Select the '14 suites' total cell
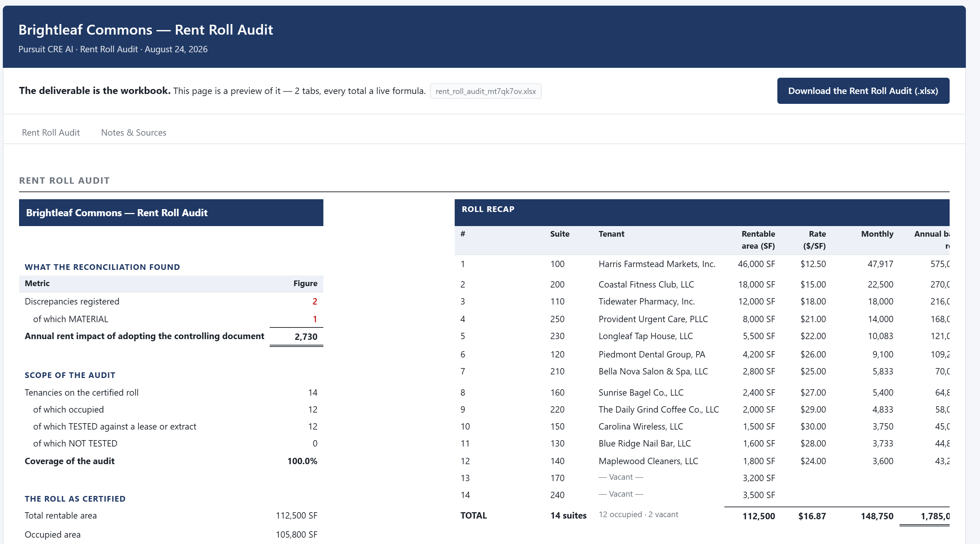This screenshot has height=544, width=980. [x=568, y=515]
